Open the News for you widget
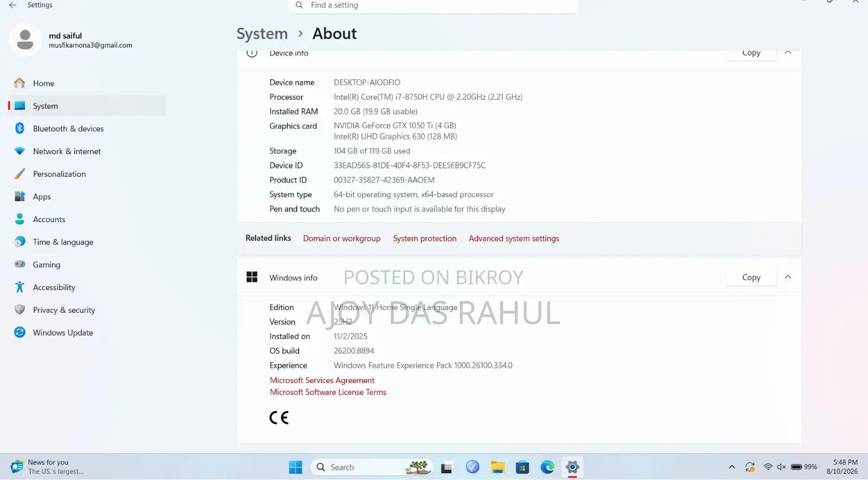868x480 pixels. pos(48,467)
